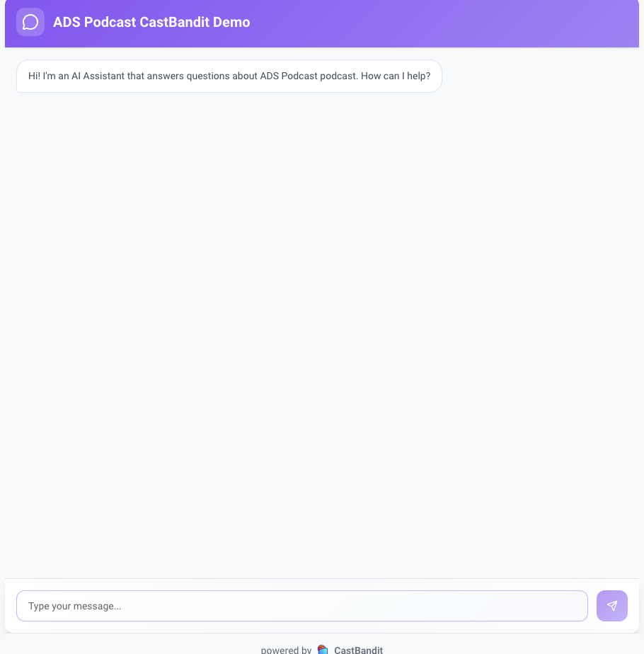644x654 pixels.
Task: Click the chat bubble icon in header
Action: [30, 22]
